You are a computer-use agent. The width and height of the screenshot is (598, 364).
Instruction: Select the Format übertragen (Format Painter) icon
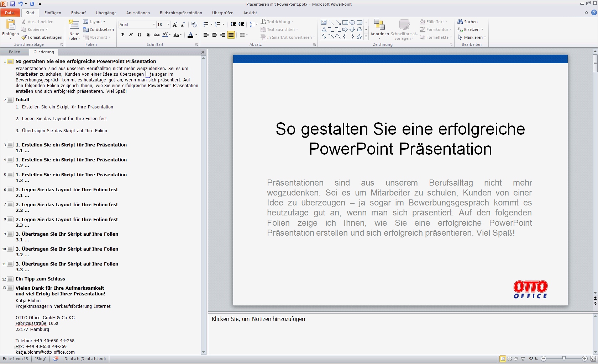23,37
